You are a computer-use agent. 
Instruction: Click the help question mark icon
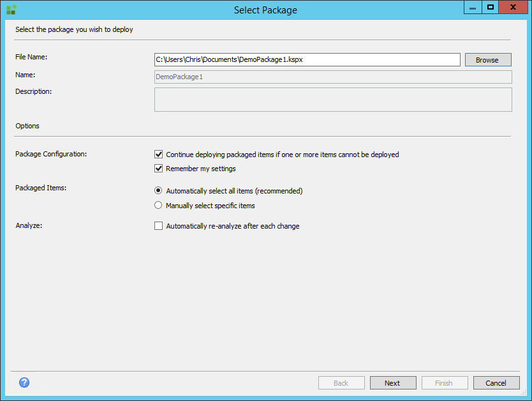tap(24, 383)
